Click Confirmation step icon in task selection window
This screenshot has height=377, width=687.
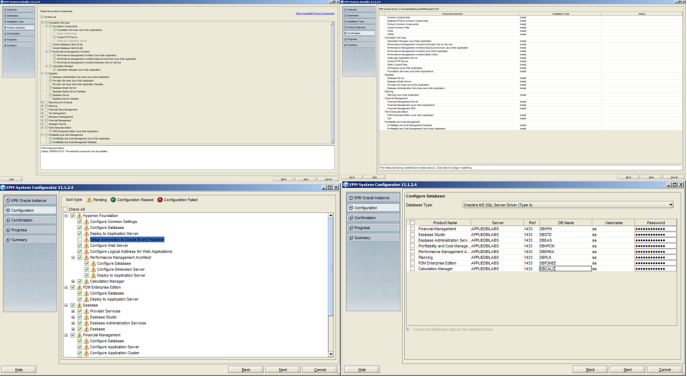coord(7,220)
